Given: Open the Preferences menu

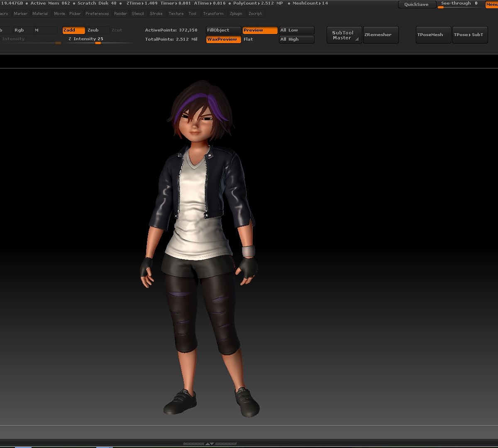Looking at the screenshot, I should click(x=97, y=14).
